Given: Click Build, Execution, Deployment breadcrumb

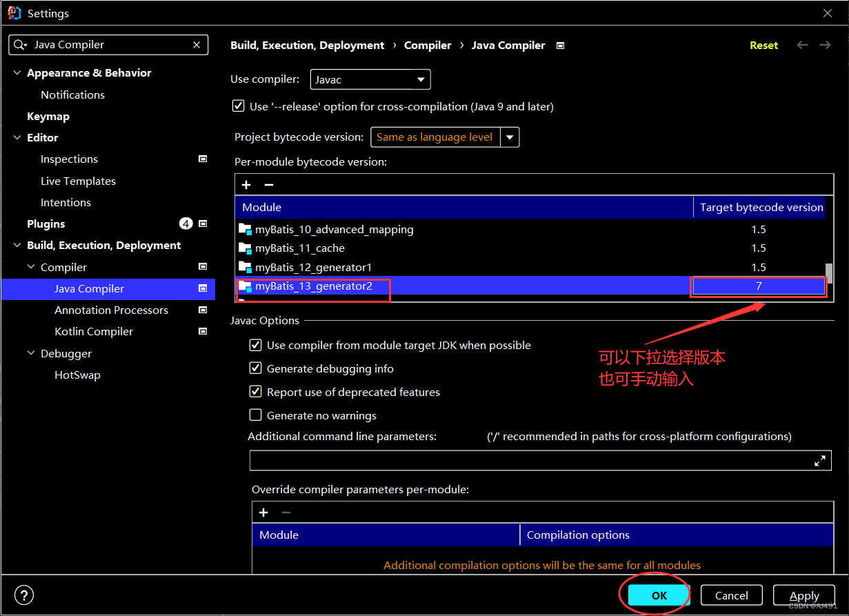Looking at the screenshot, I should click(308, 45).
